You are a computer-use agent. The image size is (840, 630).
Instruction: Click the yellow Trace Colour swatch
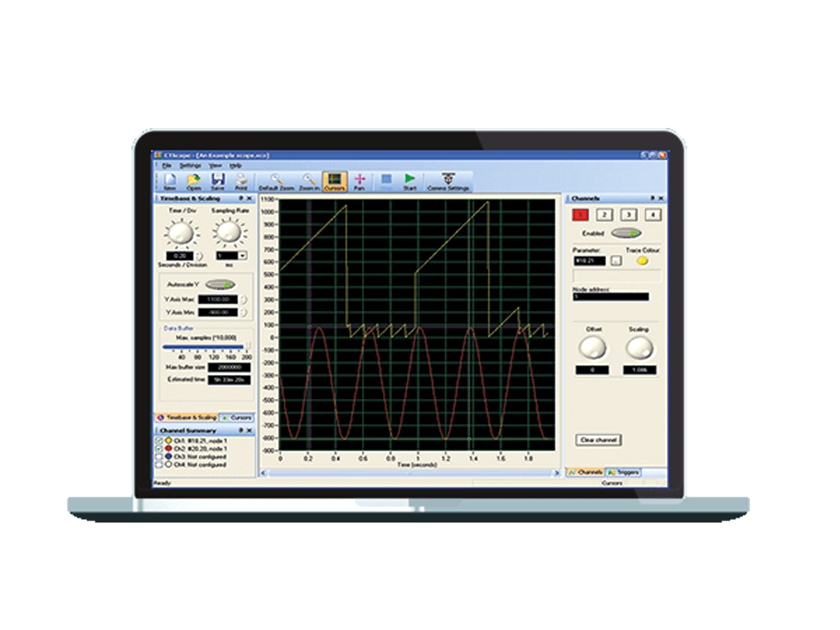641,261
